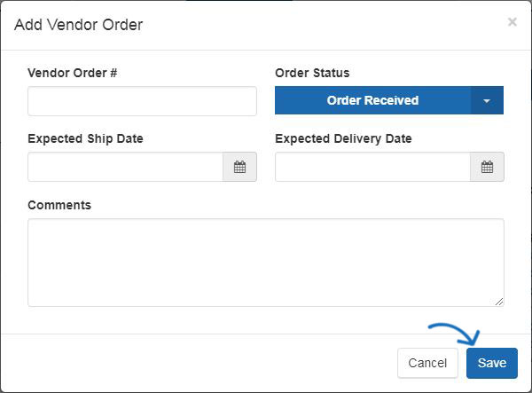Click the blue arrow pointing to Save

(455, 334)
